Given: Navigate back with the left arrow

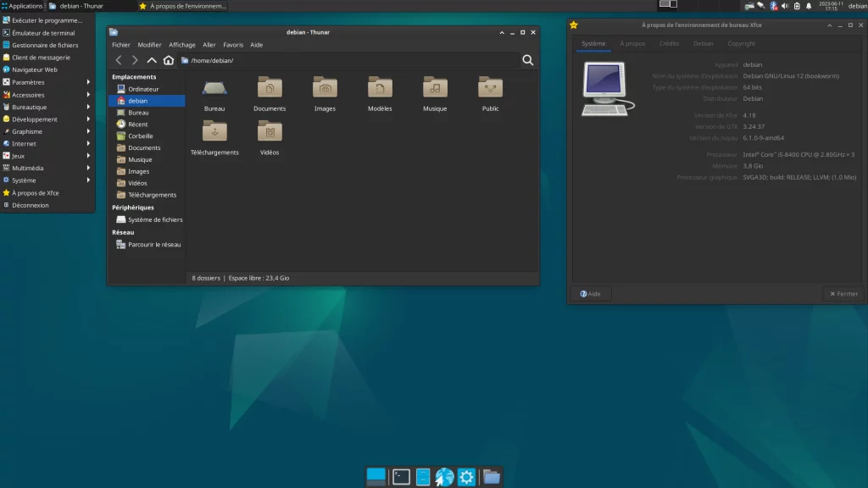Looking at the screenshot, I should coord(119,60).
